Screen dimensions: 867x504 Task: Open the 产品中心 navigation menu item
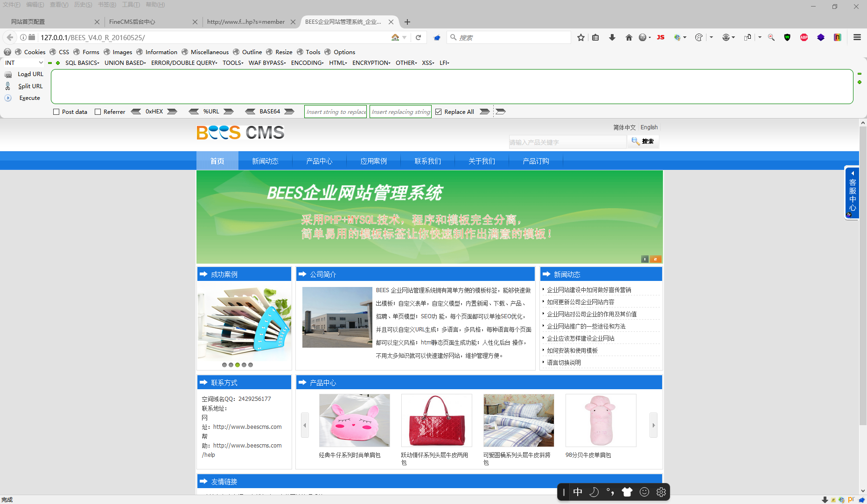(319, 161)
